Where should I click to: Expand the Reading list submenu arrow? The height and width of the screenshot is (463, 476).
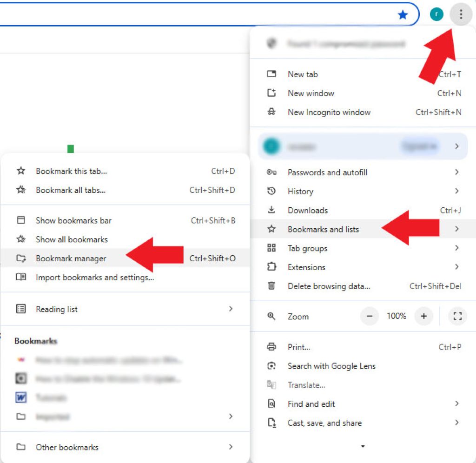pyautogui.click(x=231, y=309)
